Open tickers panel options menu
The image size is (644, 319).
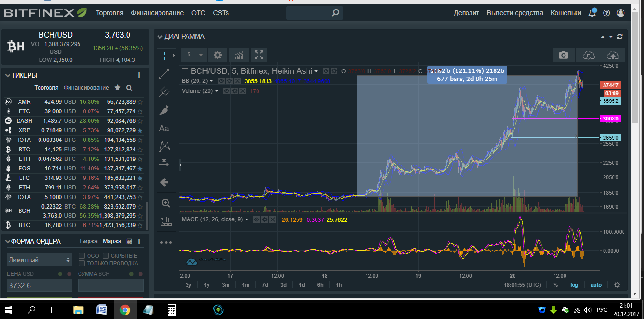(139, 75)
